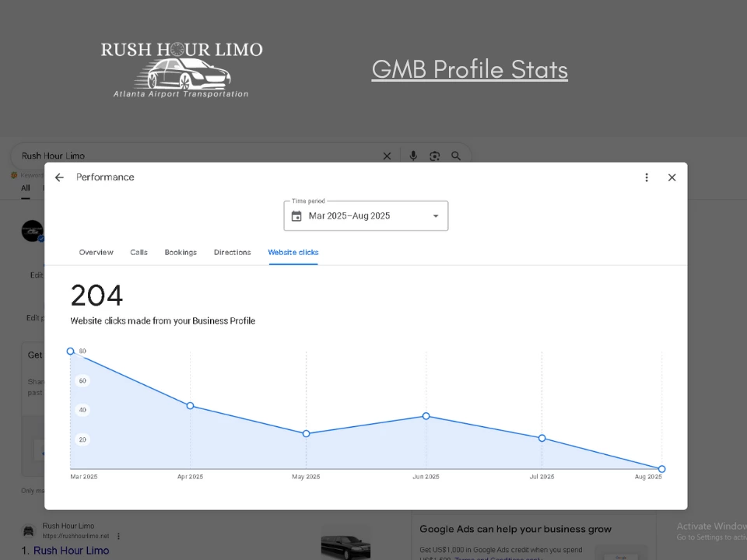Viewport: 747px width, 560px height.
Task: Click the calendar icon in Time period
Action: tap(296, 216)
